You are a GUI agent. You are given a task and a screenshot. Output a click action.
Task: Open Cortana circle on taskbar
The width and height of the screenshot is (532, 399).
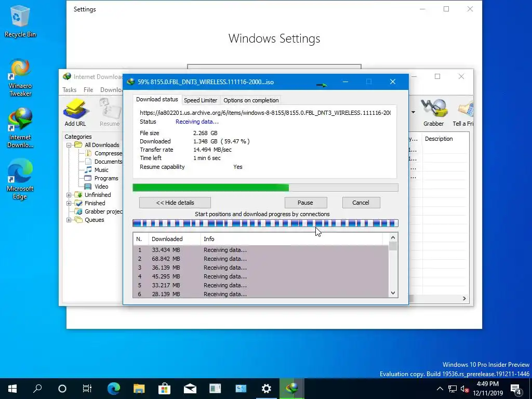point(62,389)
